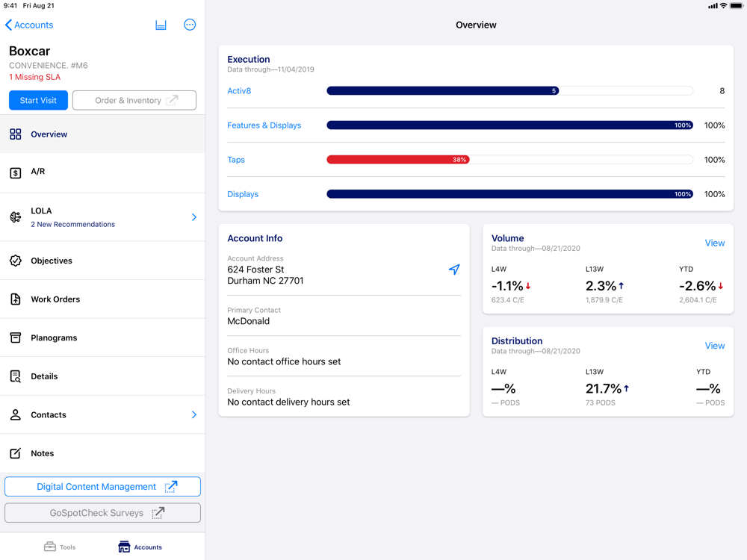The height and width of the screenshot is (560, 747).
Task: Expand Contacts row chevron
Action: point(194,414)
